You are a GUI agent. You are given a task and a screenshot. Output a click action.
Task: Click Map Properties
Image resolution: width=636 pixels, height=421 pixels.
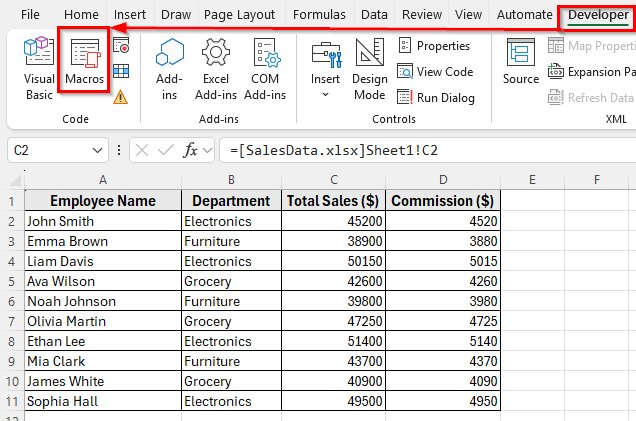click(591, 45)
